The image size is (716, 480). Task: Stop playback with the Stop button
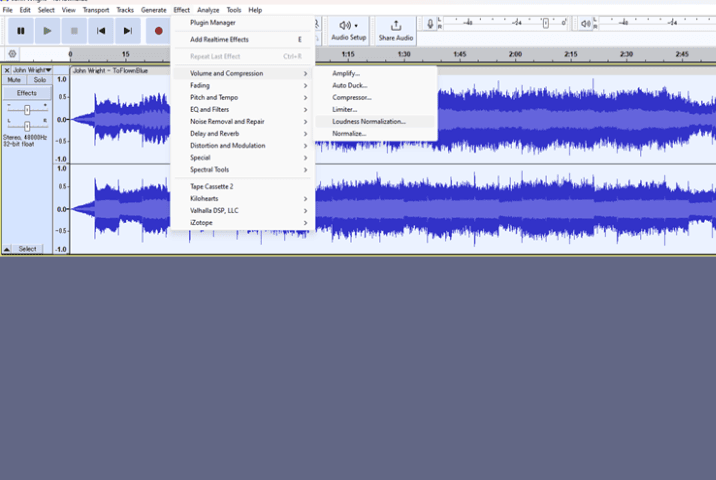coord(74,31)
